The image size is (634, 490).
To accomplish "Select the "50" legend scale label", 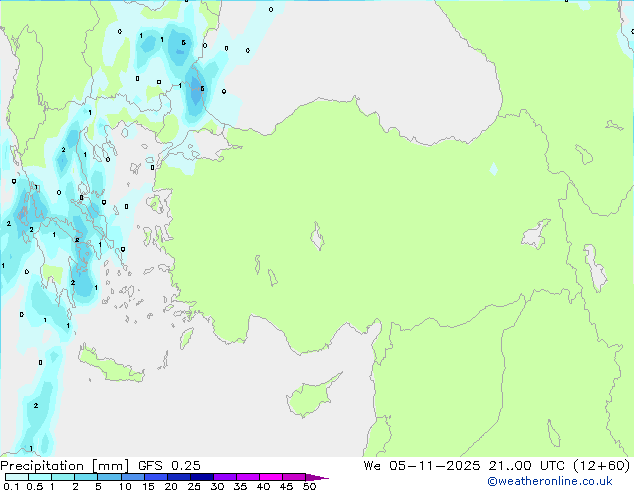I will click(x=309, y=486).
